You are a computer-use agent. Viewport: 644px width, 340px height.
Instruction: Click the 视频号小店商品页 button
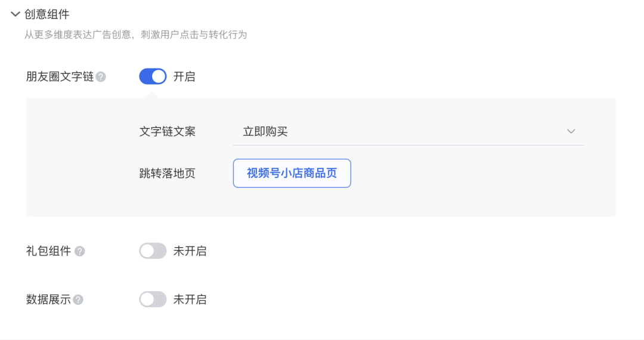(x=292, y=173)
